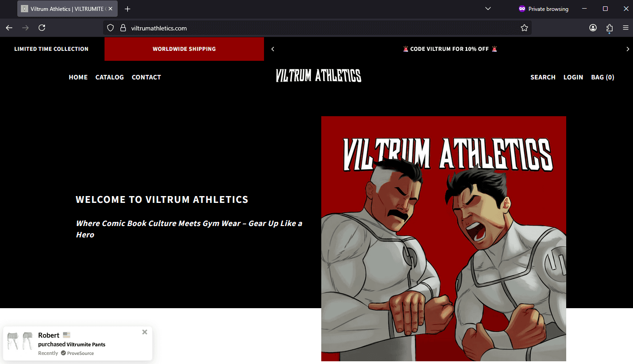View your bag via BAG (0)
The image size is (633, 364).
point(603,77)
